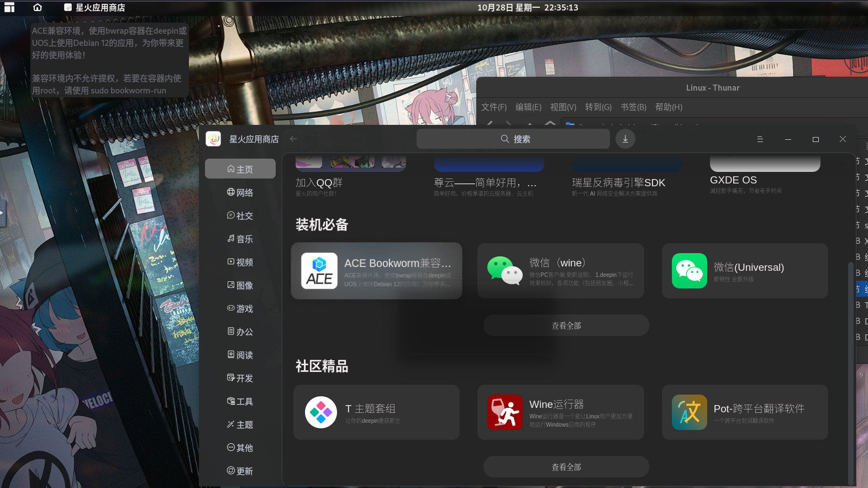Open the T 主题套组 app card
Viewport: 868px width, 488px height.
pos(376,412)
